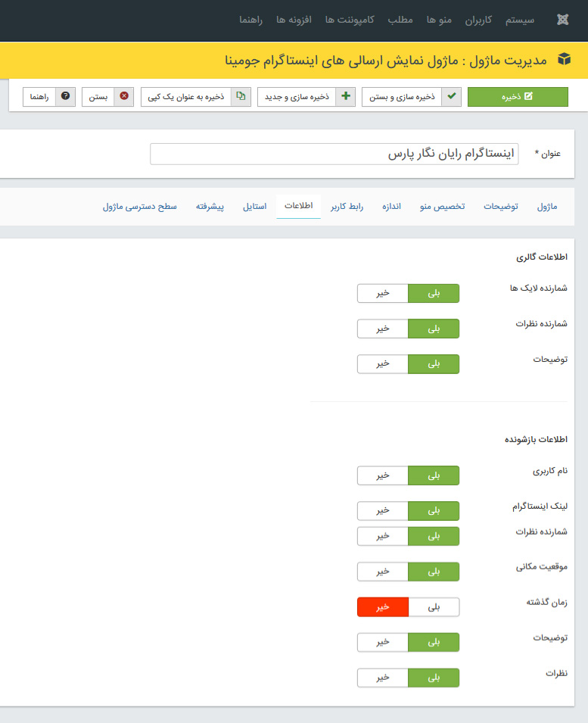588x723 pixels.
Task: Enable زمان گذشته with بلی
Action: [x=434, y=607]
